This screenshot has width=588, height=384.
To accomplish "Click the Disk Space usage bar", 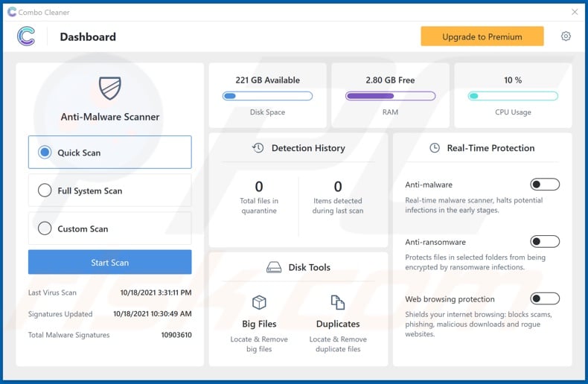I will click(x=267, y=96).
